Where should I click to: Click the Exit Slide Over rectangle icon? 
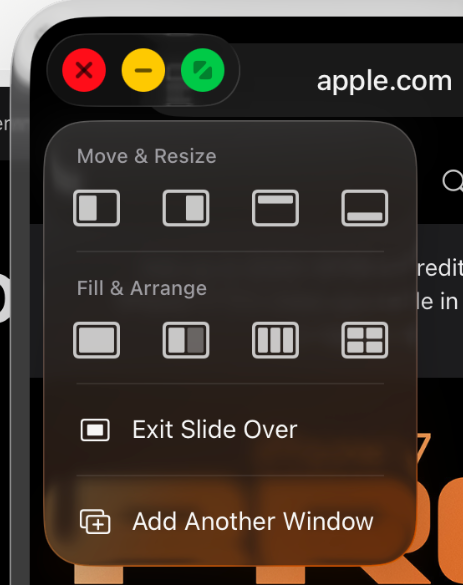click(x=95, y=430)
